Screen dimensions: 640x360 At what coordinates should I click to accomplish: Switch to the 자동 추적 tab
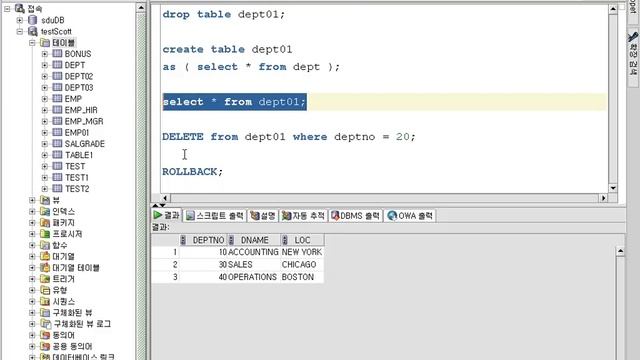click(x=303, y=216)
